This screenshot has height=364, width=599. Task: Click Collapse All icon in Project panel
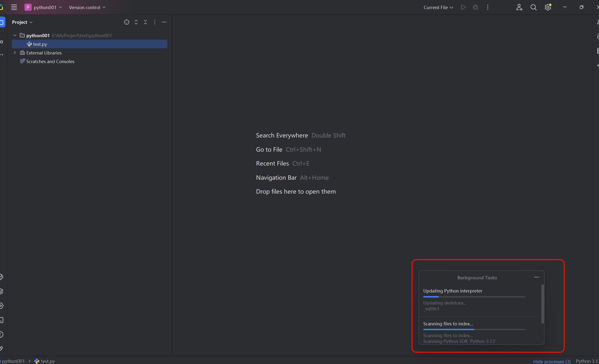[x=145, y=22]
